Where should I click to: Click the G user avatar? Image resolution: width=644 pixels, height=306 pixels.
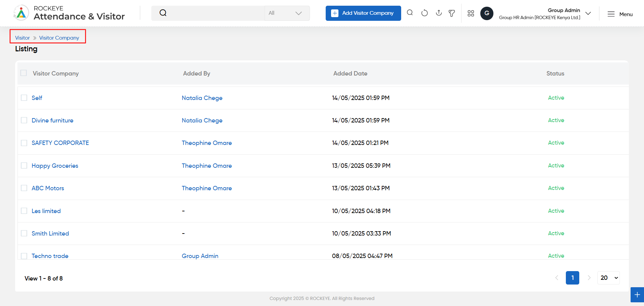pyautogui.click(x=487, y=13)
